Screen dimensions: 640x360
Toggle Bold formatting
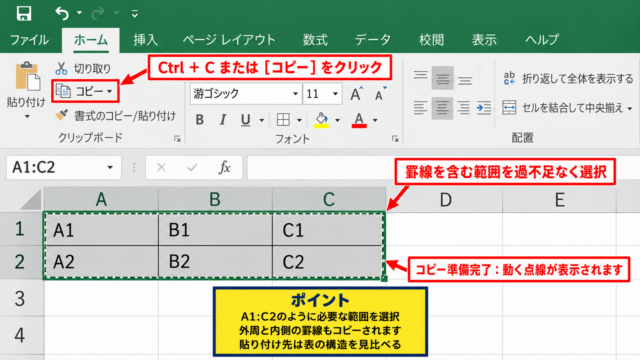pyautogui.click(x=200, y=120)
